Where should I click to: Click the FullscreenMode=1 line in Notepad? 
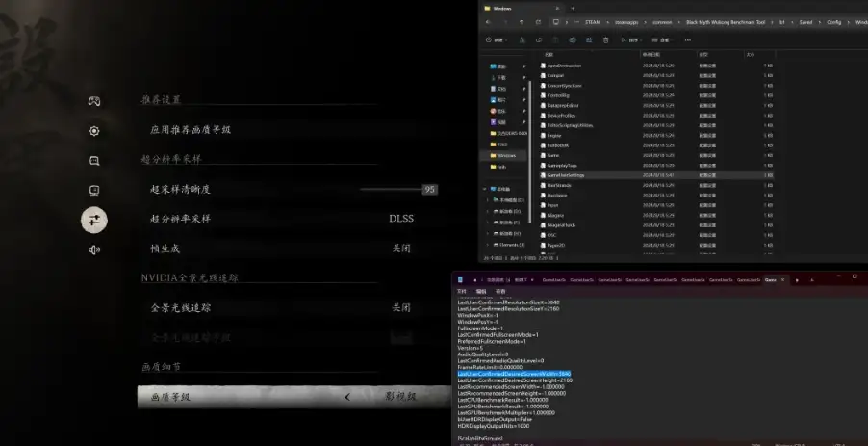(480, 328)
